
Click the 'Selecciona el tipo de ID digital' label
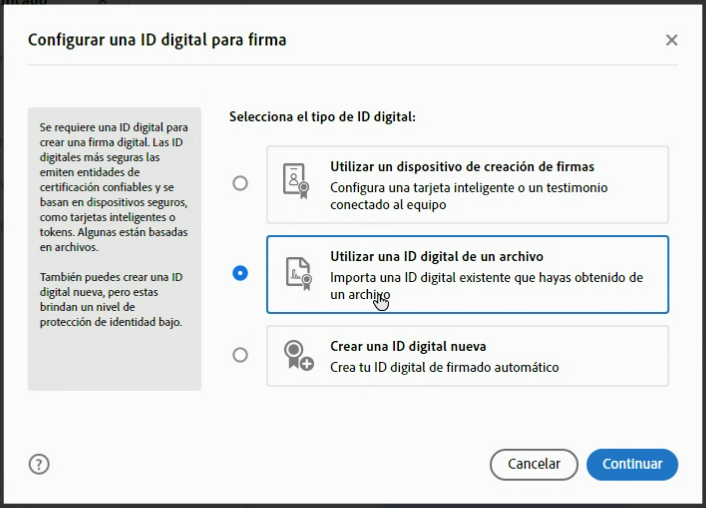pyautogui.click(x=322, y=117)
